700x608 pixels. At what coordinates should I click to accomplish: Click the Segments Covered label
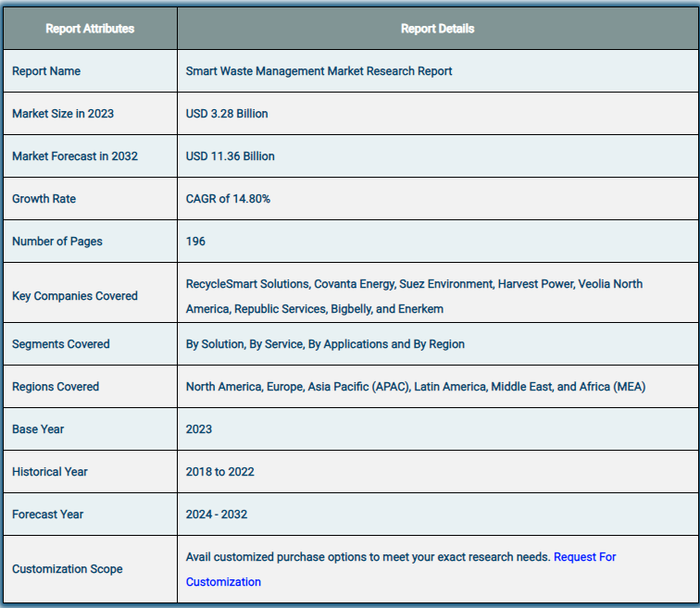coord(61,344)
